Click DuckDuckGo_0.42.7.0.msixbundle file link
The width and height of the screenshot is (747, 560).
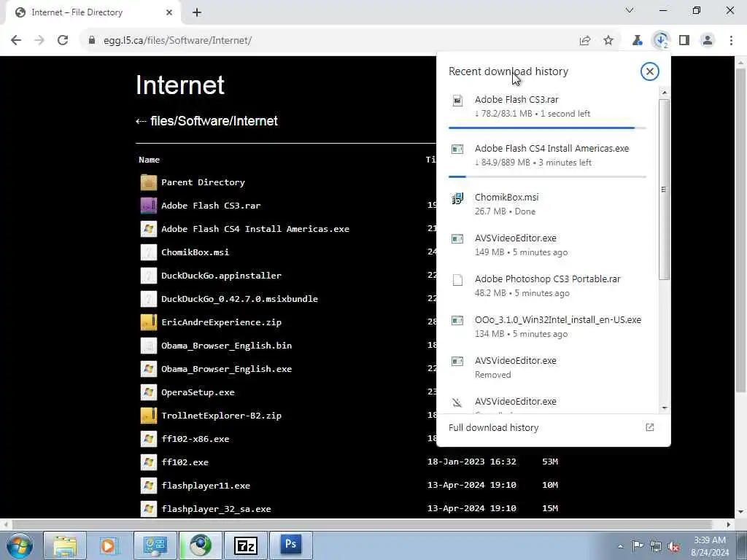(239, 299)
